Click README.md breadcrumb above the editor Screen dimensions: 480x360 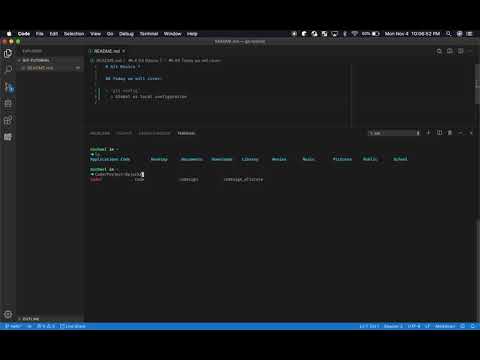[106, 60]
